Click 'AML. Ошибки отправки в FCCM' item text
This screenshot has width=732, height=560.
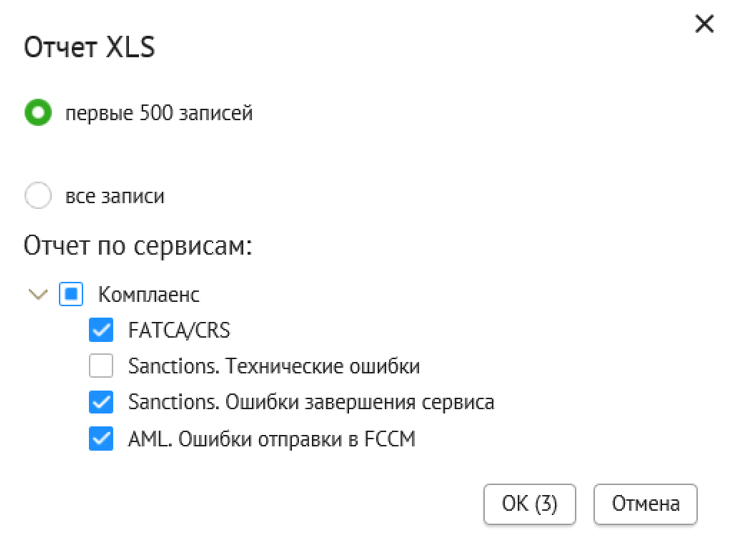pyautogui.click(x=271, y=438)
